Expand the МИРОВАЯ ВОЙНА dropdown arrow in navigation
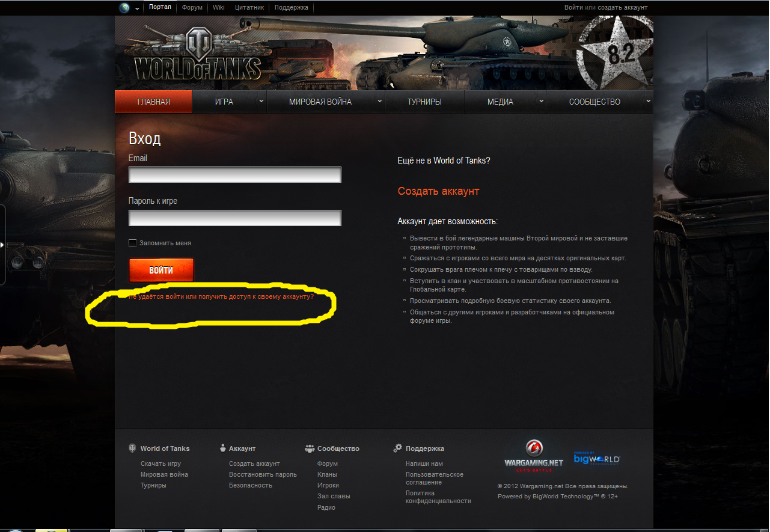 pyautogui.click(x=380, y=101)
